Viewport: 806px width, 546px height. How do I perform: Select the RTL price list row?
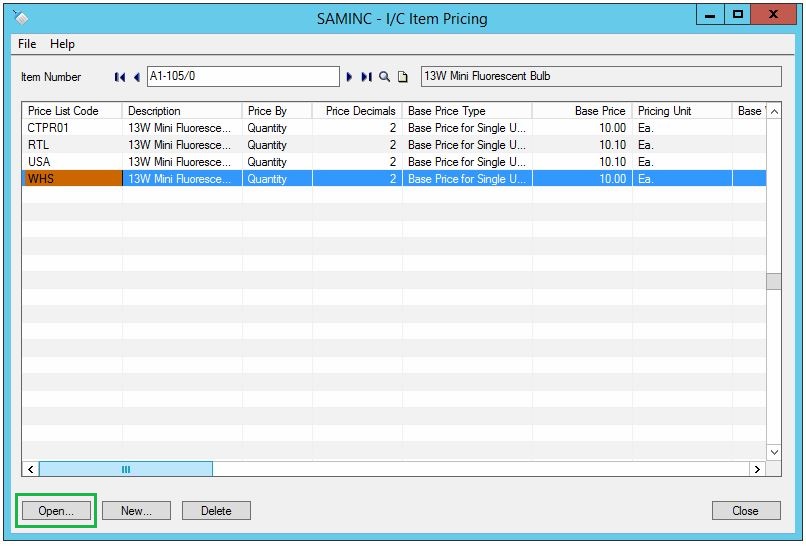pyautogui.click(x=72, y=145)
